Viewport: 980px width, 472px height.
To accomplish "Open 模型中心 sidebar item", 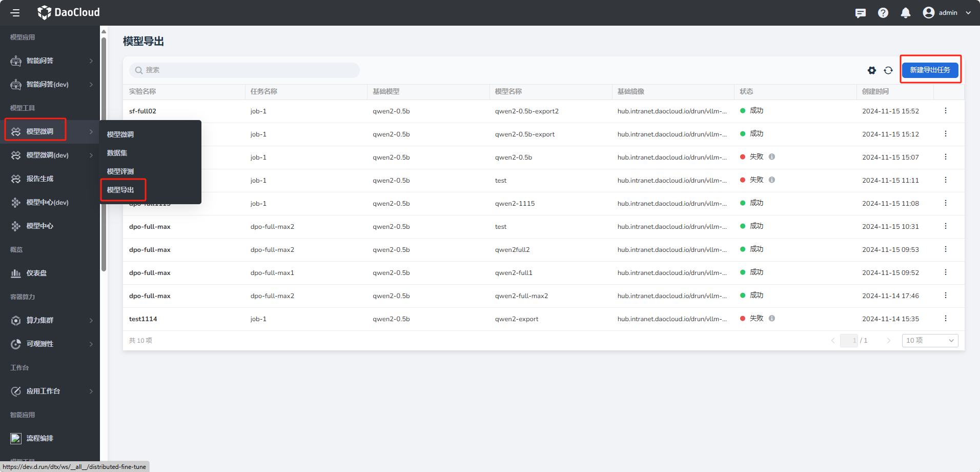I will (x=40, y=226).
